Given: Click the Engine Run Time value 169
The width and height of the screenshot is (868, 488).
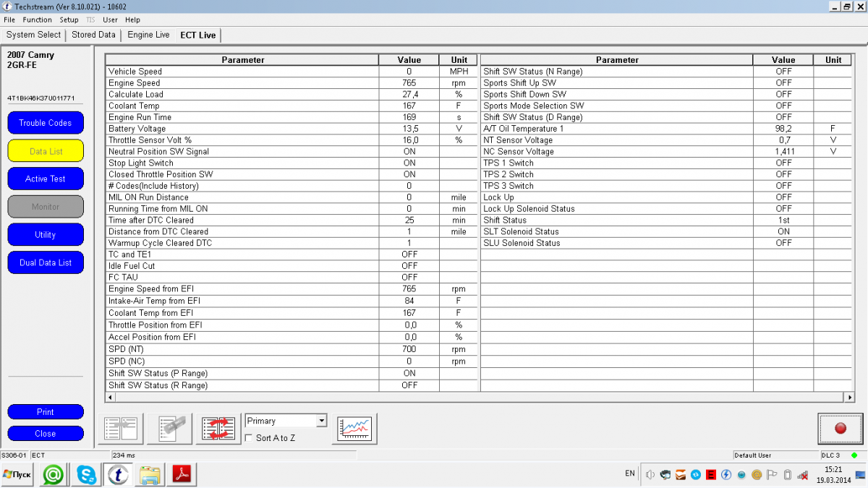Looking at the screenshot, I should click(x=409, y=117).
